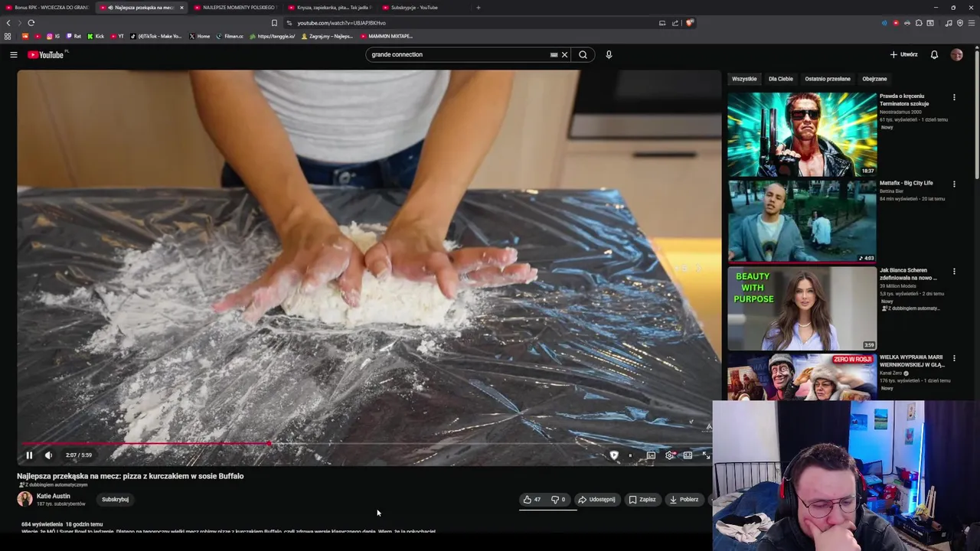The width and height of the screenshot is (980, 551).
Task: Open Filman.cc bookmark
Action: click(x=230, y=36)
